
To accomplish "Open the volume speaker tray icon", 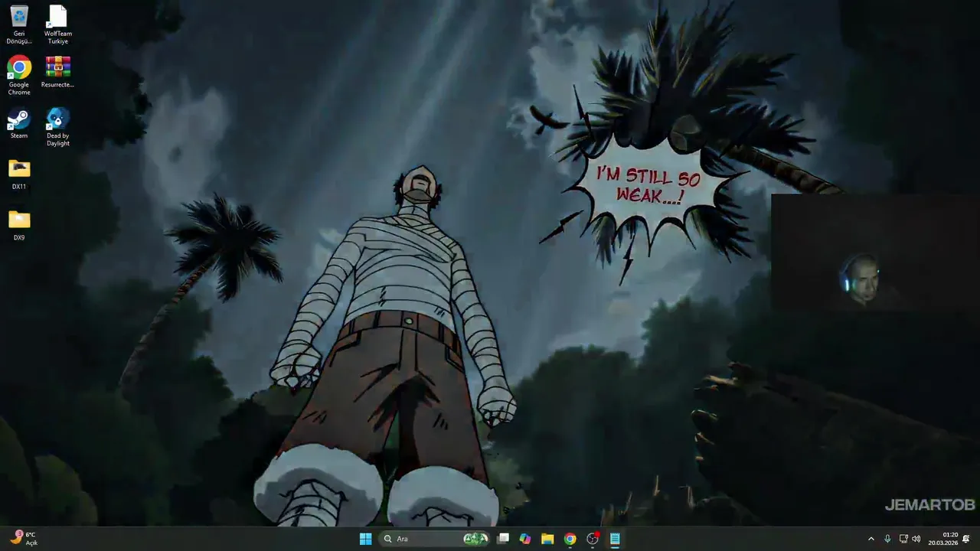I will tap(916, 539).
